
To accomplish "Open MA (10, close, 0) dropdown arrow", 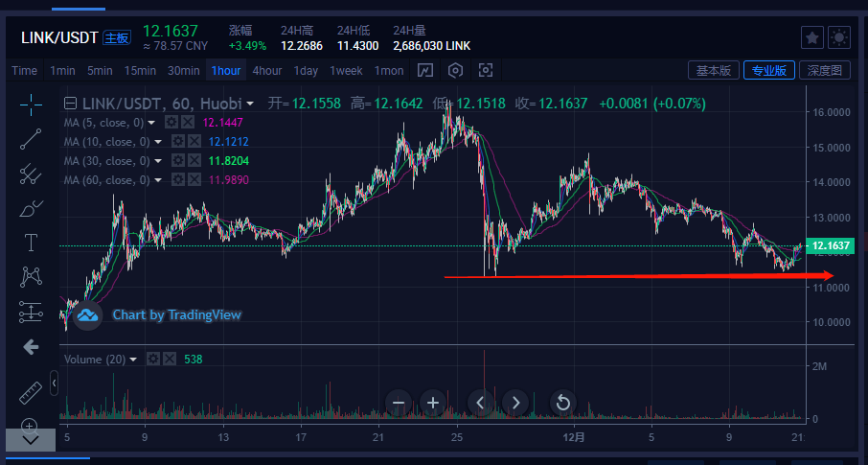I will click(x=158, y=142).
